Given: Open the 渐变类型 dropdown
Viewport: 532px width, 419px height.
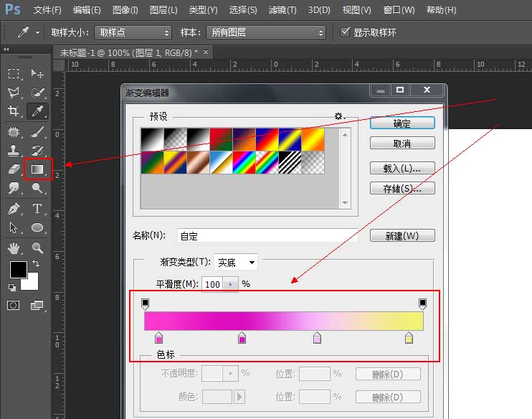Looking at the screenshot, I should tap(237, 263).
